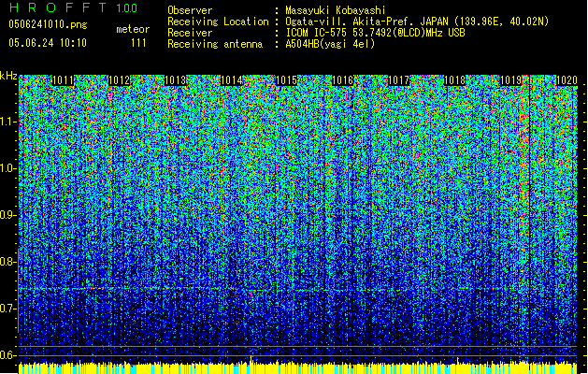Click the Receiver label
The height and width of the screenshot is (374, 588).
pyautogui.click(x=190, y=33)
